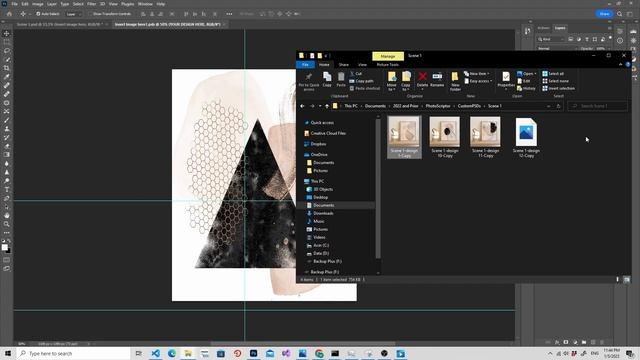Open the Kind filter dropdown in Layers
Image resolution: width=640 pixels, height=360 pixels.
(x=551, y=39)
